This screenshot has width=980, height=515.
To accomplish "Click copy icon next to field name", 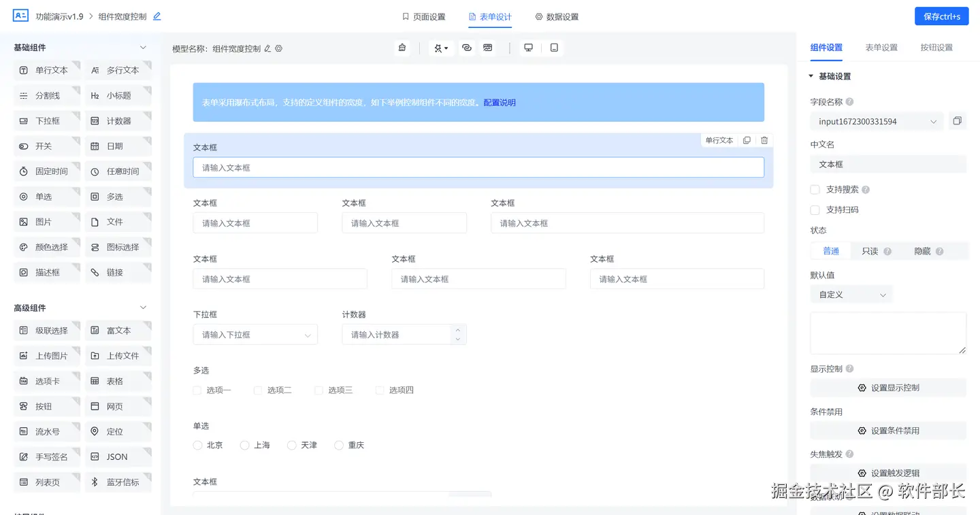I will click(958, 121).
